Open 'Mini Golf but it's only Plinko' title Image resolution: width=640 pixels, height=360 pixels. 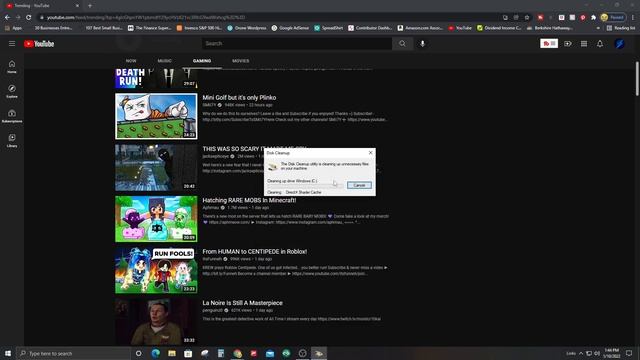239,98
